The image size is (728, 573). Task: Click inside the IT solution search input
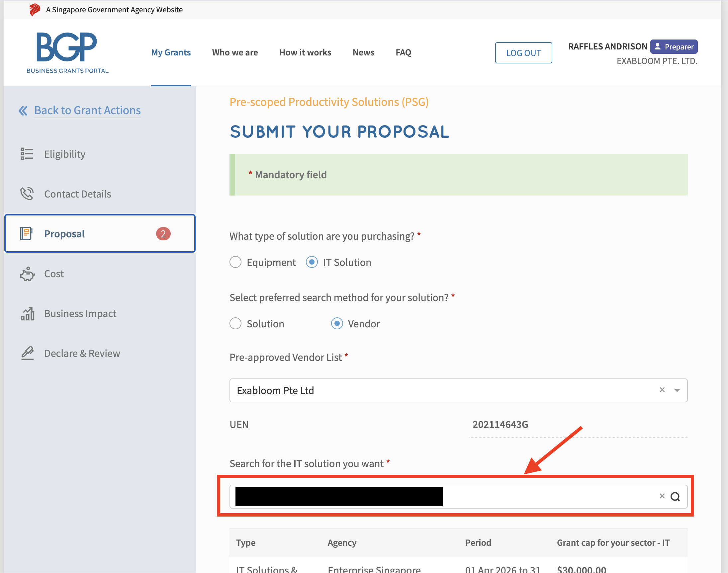coord(458,497)
